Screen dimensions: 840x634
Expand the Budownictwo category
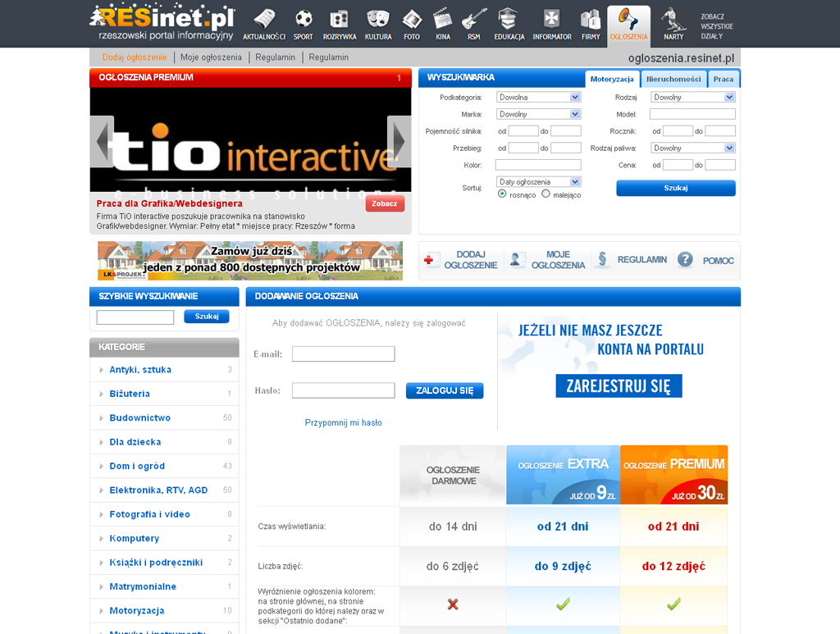[101, 417]
